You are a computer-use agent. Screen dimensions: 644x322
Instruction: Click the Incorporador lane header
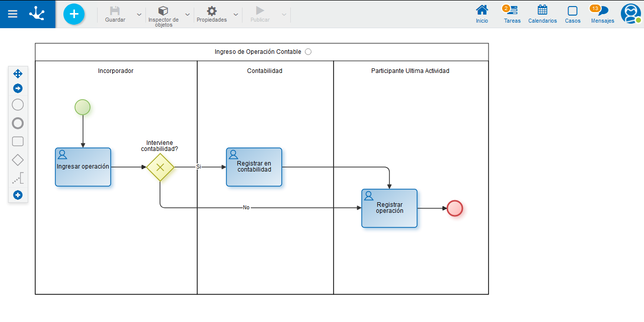[116, 71]
